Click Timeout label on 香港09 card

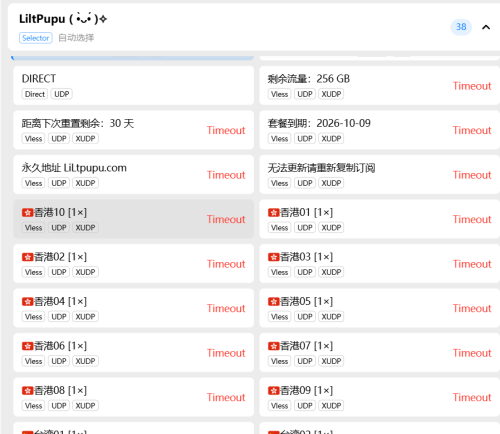coord(472,397)
